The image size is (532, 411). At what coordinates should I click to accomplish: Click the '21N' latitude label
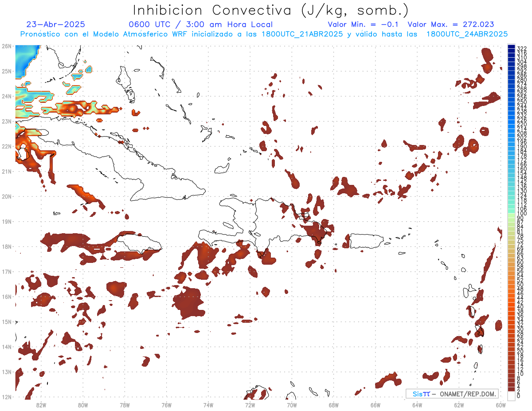[7, 171]
